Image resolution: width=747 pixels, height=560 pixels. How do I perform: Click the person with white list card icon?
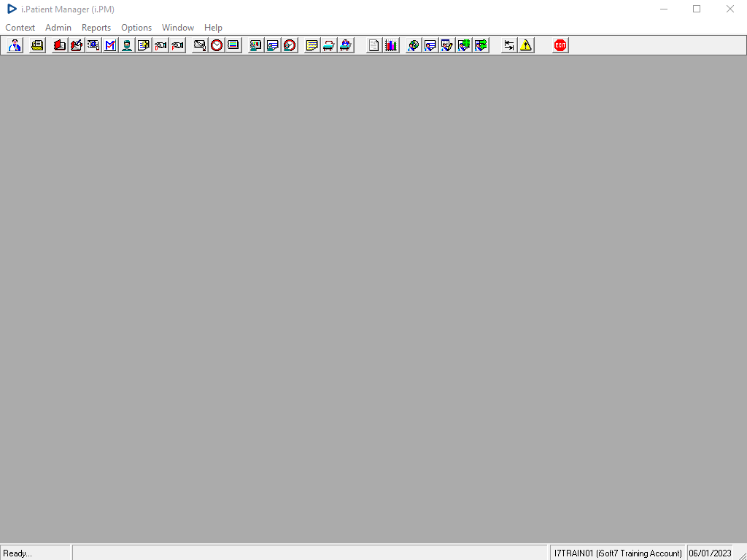point(430,45)
